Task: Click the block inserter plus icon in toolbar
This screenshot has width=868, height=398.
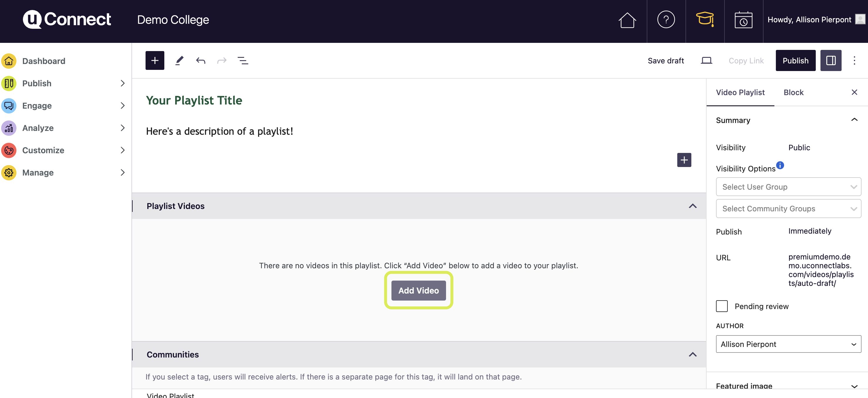Action: [x=155, y=61]
